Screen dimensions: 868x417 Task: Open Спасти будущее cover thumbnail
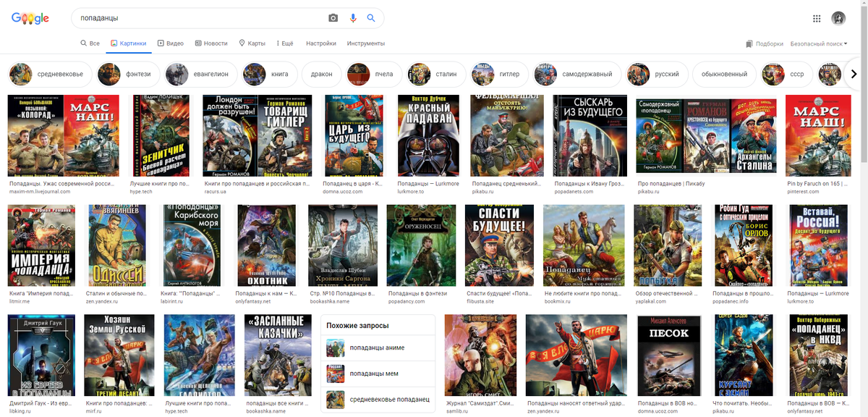[x=499, y=246]
